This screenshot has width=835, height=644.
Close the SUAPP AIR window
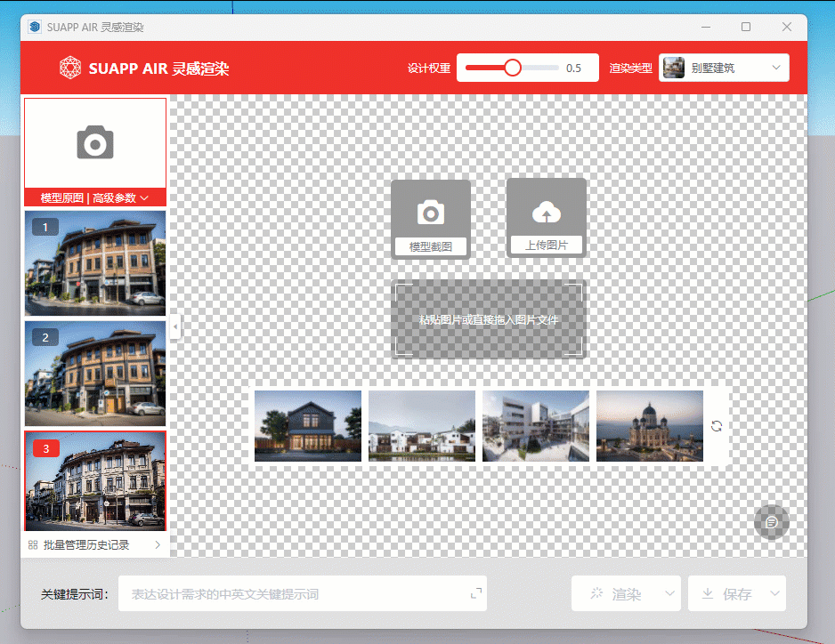coord(787,27)
